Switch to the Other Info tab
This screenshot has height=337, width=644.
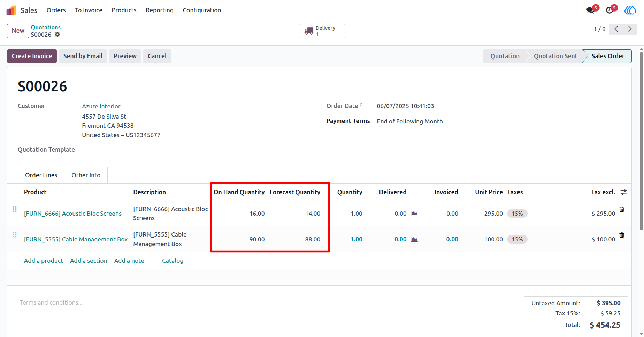[x=86, y=175]
